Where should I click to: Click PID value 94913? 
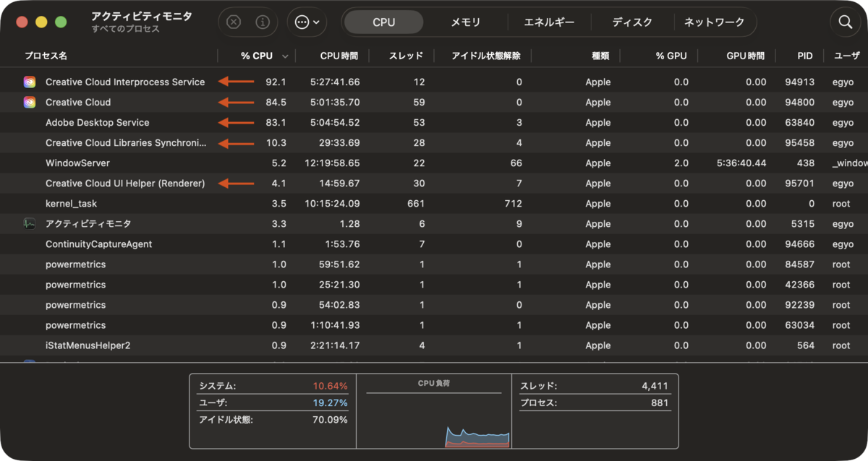tap(800, 82)
